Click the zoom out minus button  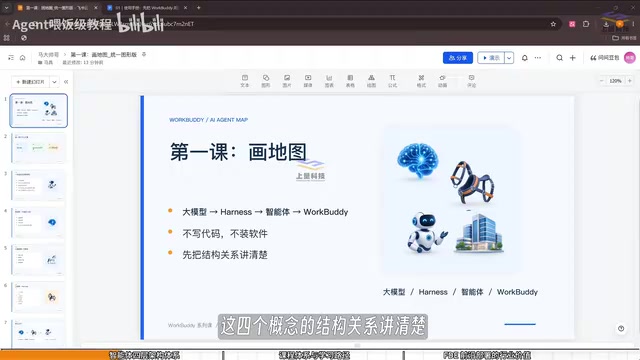601,81
